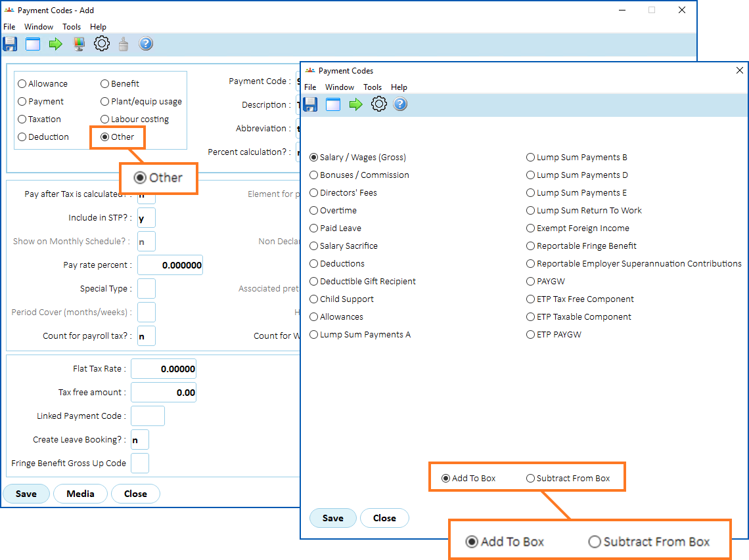
Task: Select Reportable Fringe Benefit option
Action: (531, 246)
